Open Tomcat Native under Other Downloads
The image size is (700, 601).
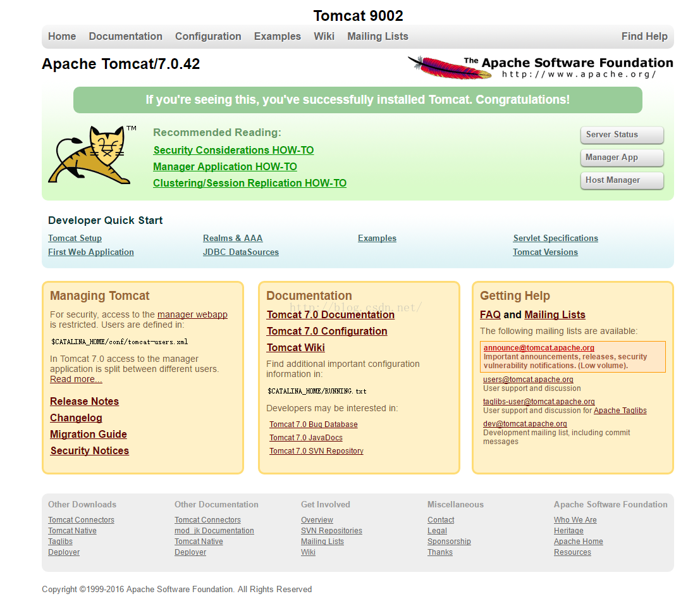coord(72,530)
